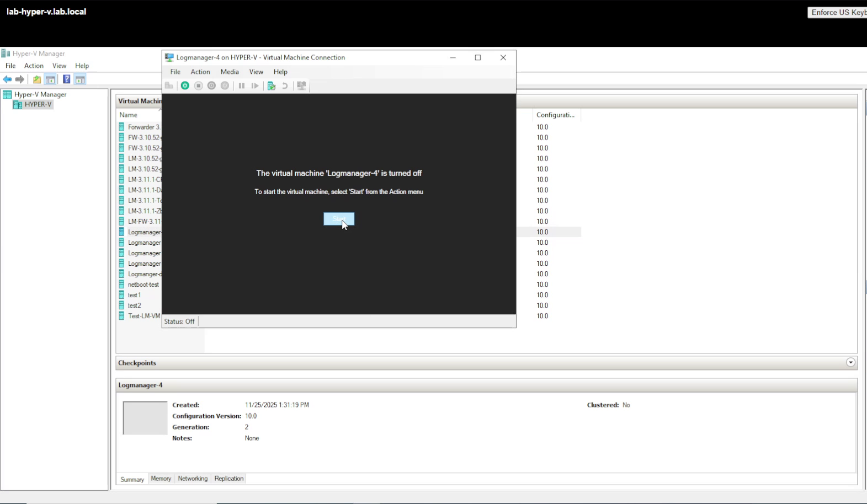Click the Revert arrow icon in VM Connection toolbar
This screenshot has height=504, width=867.
click(285, 85)
